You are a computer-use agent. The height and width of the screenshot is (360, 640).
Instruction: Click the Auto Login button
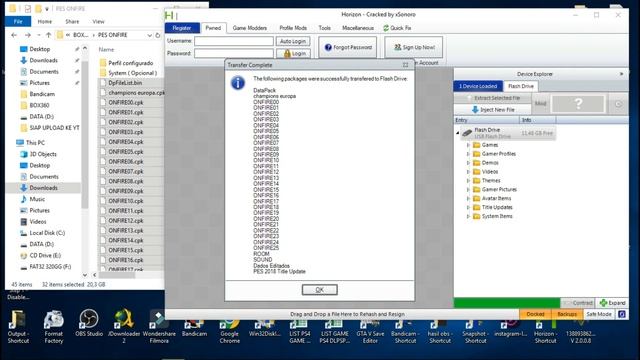[293, 41]
